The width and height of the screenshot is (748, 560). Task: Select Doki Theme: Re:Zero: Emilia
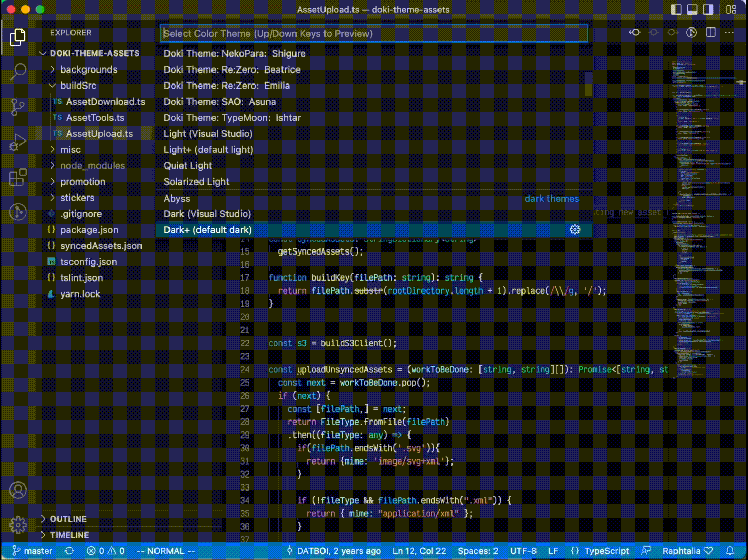pos(374,86)
